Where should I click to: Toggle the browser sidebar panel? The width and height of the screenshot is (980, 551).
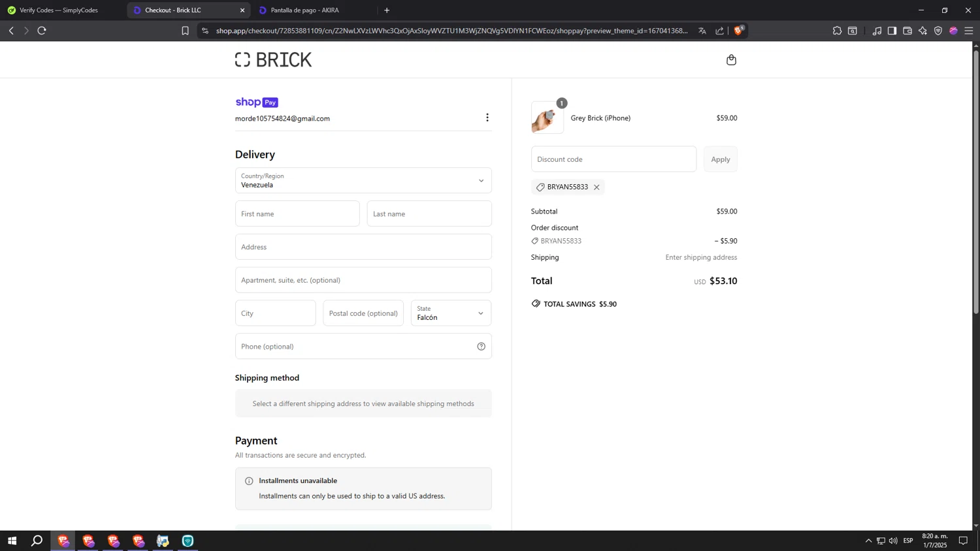[x=892, y=31]
